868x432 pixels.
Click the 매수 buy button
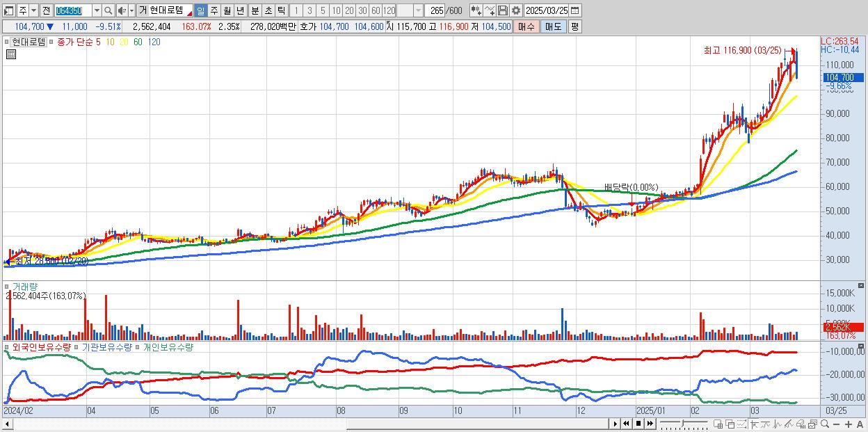[527, 26]
